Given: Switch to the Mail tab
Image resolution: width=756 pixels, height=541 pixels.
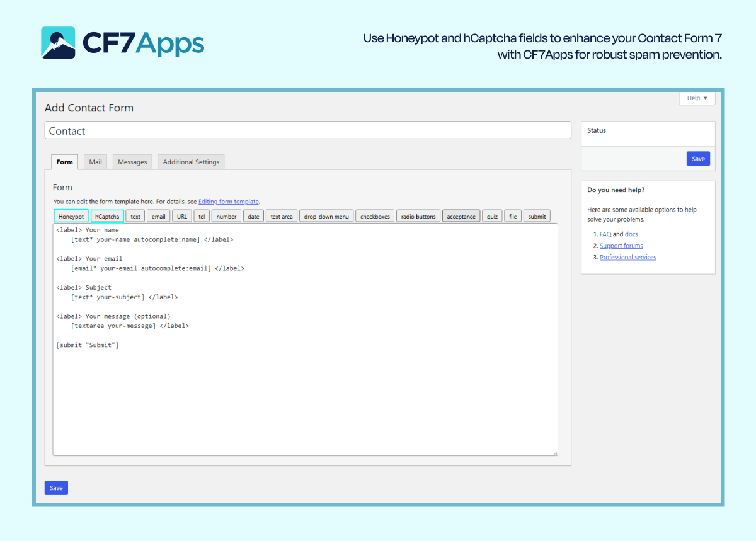Looking at the screenshot, I should pyautogui.click(x=95, y=162).
